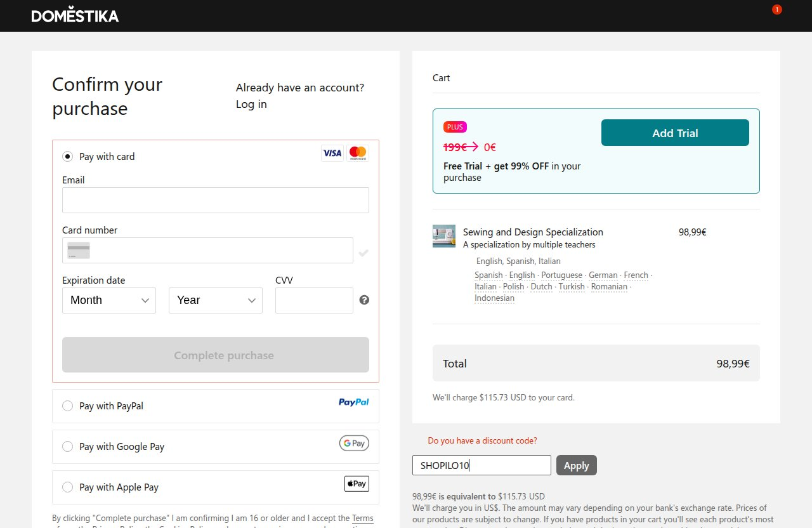The height and width of the screenshot is (528, 812).
Task: Click the Mastercard icon
Action: [358, 152]
